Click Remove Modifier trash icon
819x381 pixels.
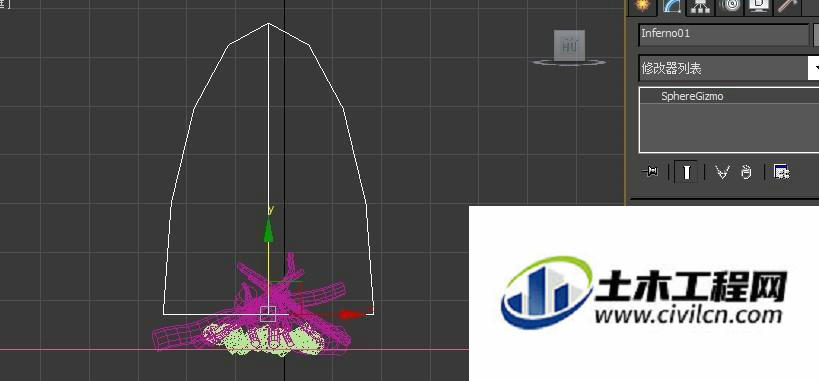tap(746, 172)
